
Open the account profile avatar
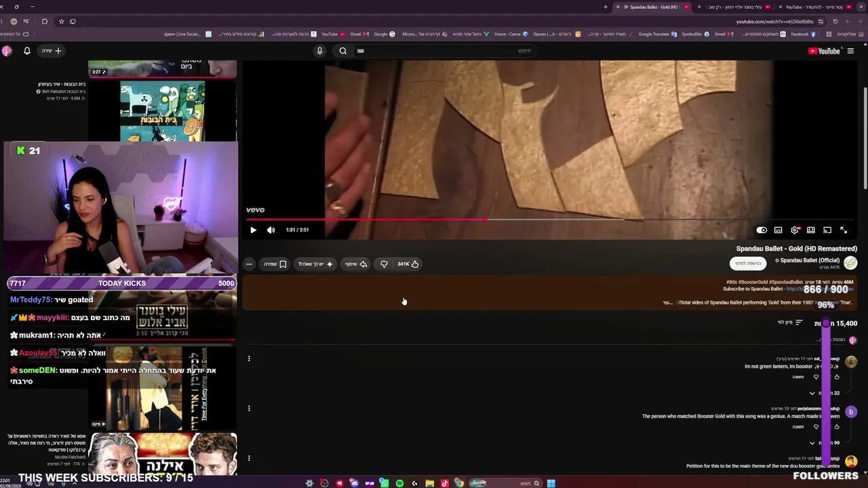point(7,51)
